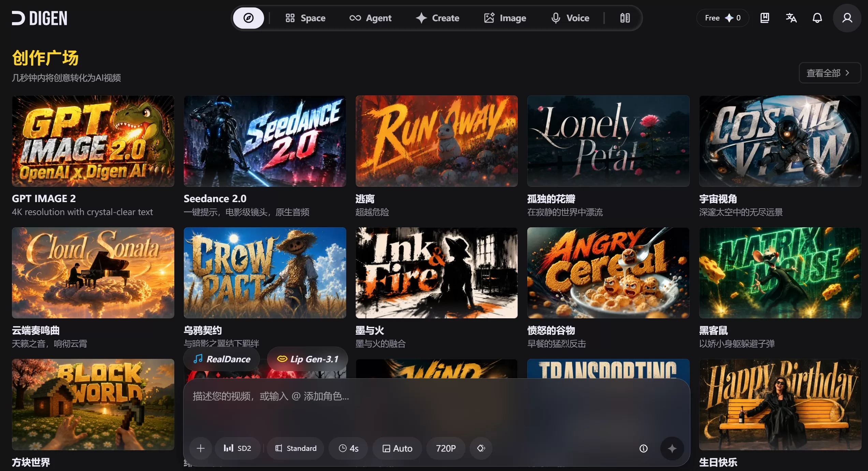Click the sparkle generate button
This screenshot has width=868, height=471.
pos(672,449)
